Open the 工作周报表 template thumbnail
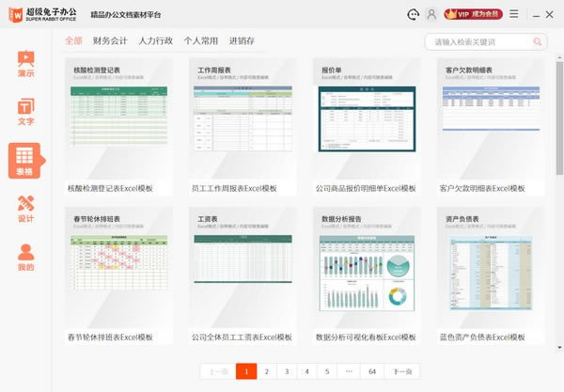The image size is (564, 392). (x=243, y=119)
